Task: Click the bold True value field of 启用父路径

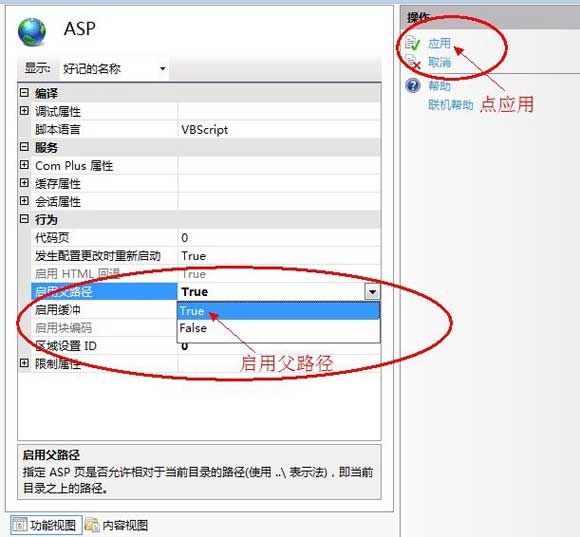Action: [x=271, y=292]
